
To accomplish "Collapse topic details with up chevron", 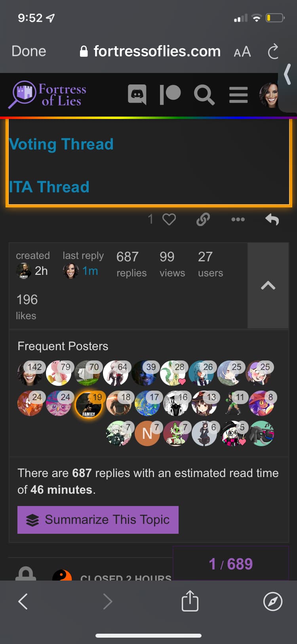I will tap(268, 286).
